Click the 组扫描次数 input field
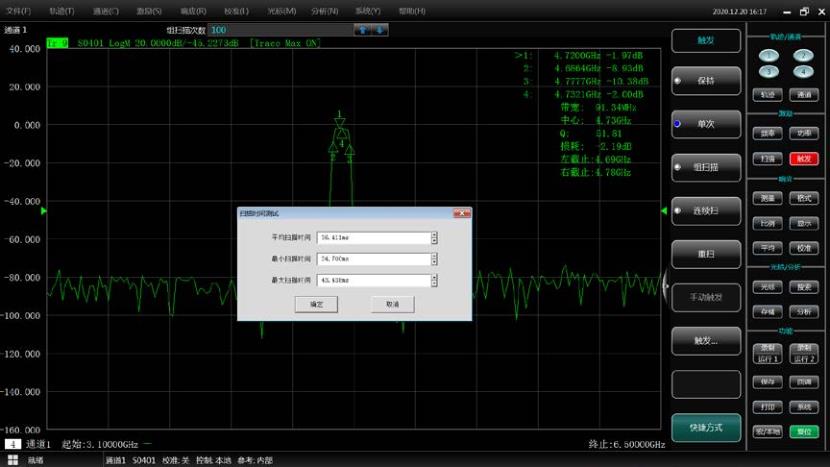830x467 pixels. 275,30
